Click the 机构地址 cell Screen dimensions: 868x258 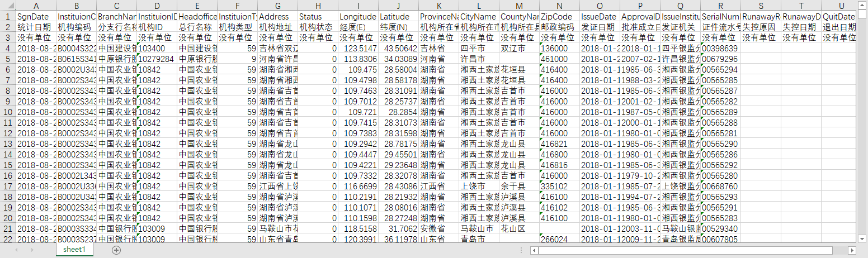(277, 27)
